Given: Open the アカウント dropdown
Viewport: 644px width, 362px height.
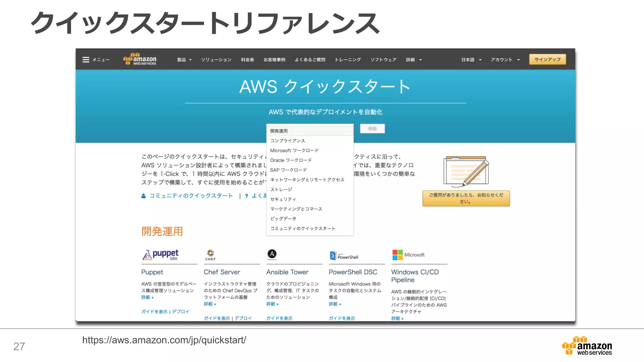Looking at the screenshot, I should click(x=505, y=60).
